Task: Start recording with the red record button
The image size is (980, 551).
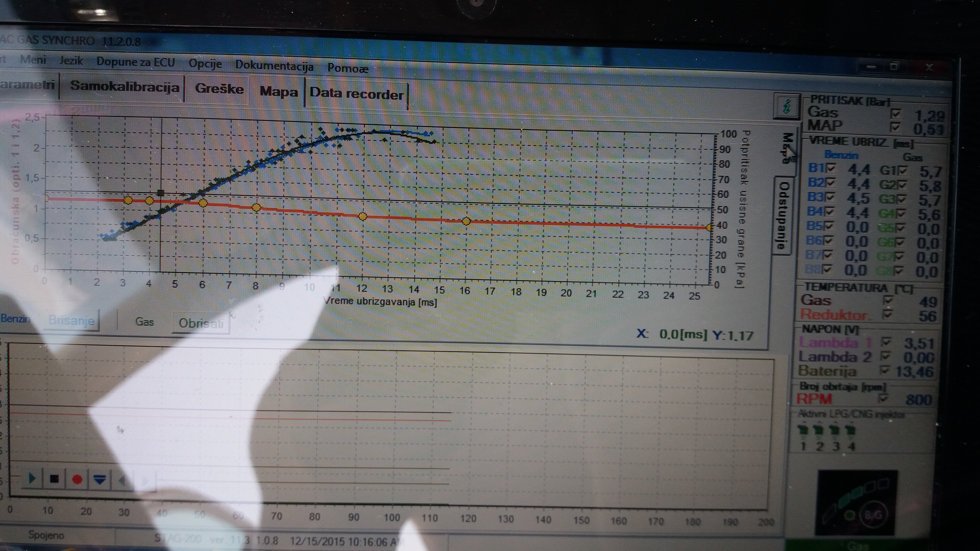Action: (x=77, y=480)
